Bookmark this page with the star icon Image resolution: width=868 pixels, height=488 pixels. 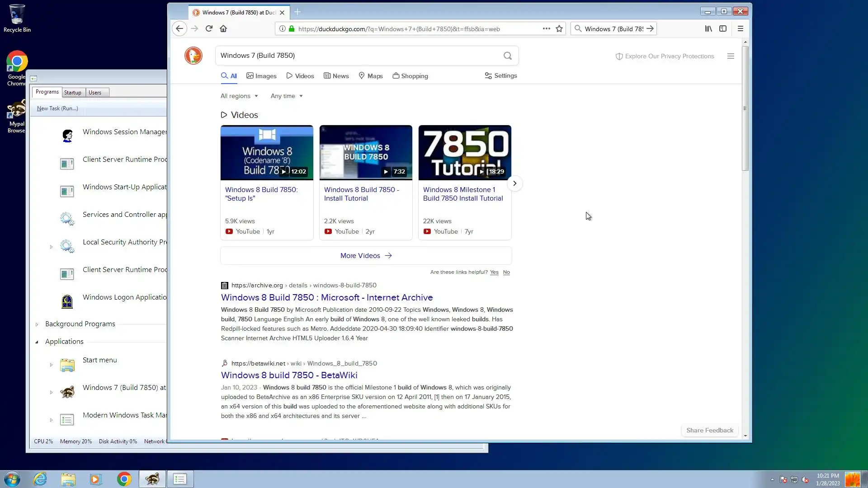pos(559,28)
